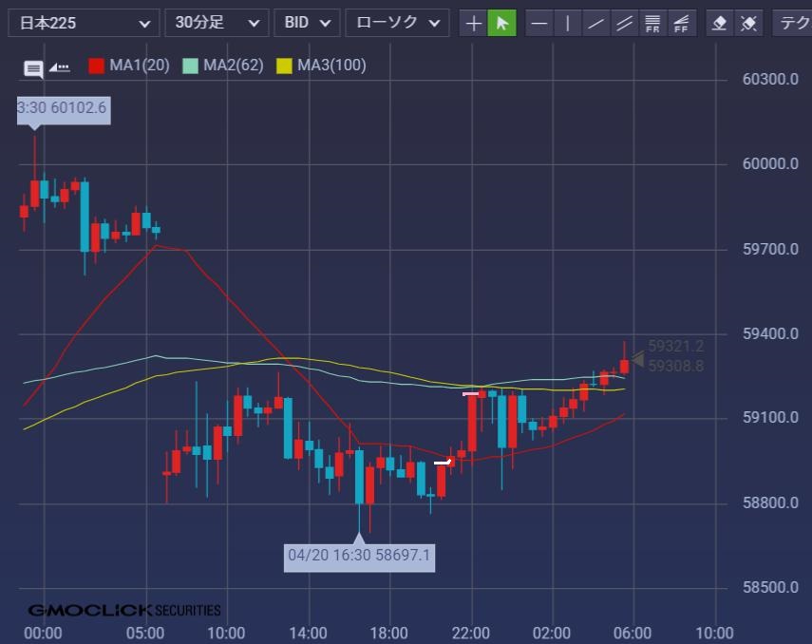Toggle the chart comment bubble icon
Screen dimensions: 812x644
[x=33, y=67]
